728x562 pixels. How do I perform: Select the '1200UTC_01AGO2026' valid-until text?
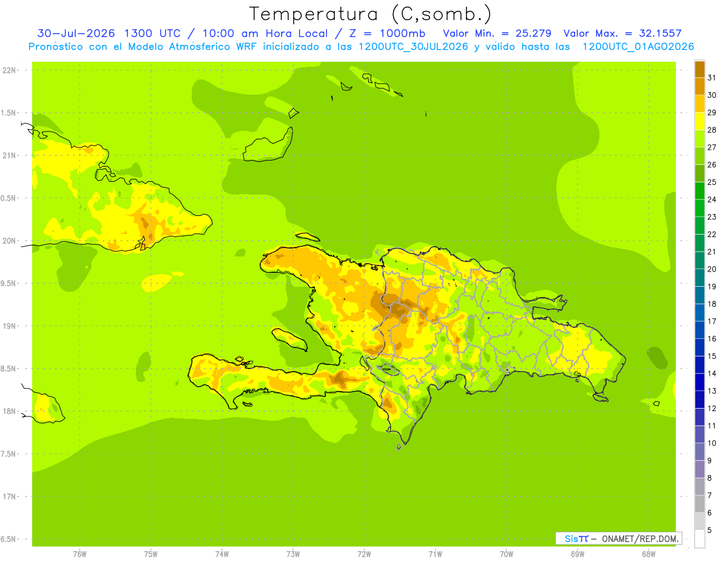(638, 47)
